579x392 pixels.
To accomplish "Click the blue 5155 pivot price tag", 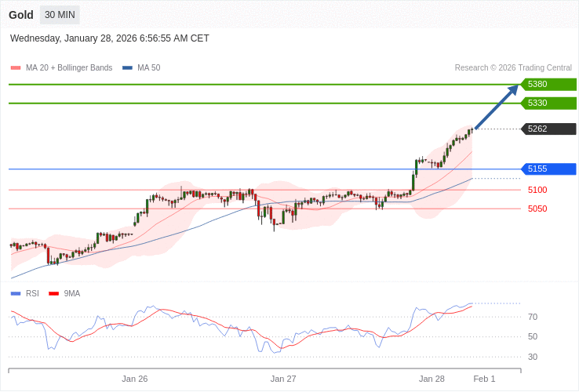I will point(548,169).
